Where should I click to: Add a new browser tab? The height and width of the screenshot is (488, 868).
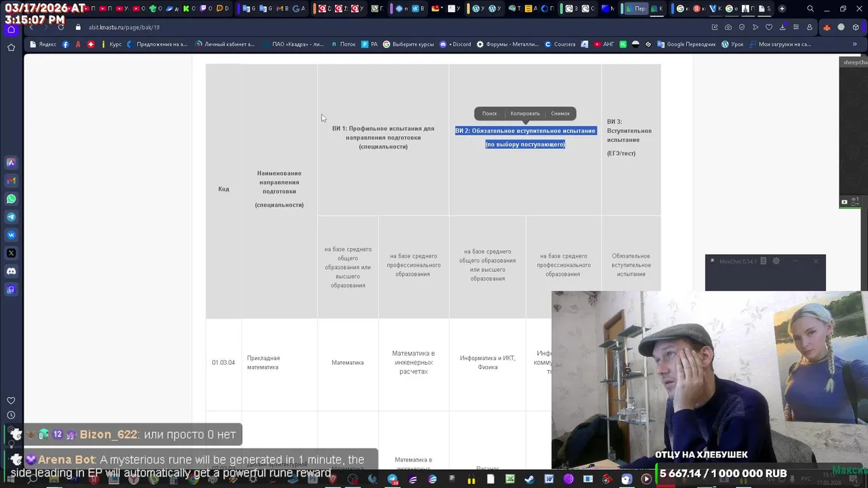(x=782, y=9)
